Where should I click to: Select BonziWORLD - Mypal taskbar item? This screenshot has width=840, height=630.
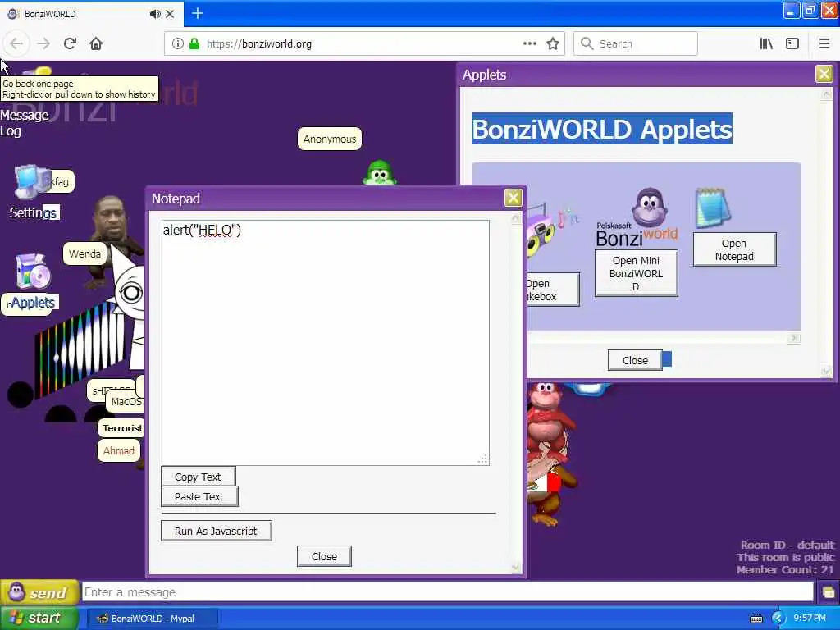(152, 619)
